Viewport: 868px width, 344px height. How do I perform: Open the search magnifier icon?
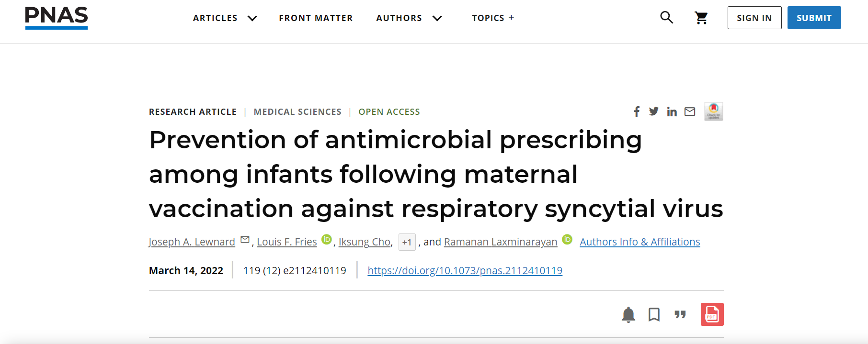coord(666,18)
